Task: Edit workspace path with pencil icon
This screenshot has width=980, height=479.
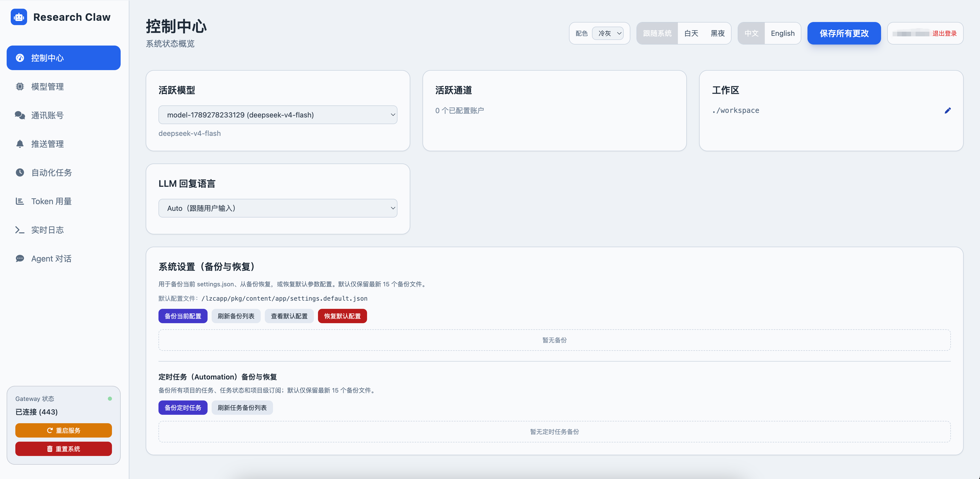Action: [948, 111]
